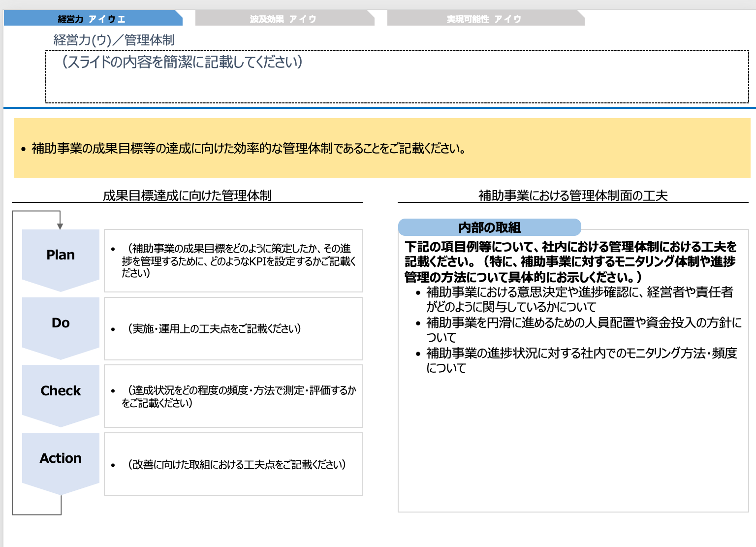Image resolution: width=756 pixels, height=547 pixels.
Task: Select the 改善に向けた取組 text box
Action: (x=233, y=463)
